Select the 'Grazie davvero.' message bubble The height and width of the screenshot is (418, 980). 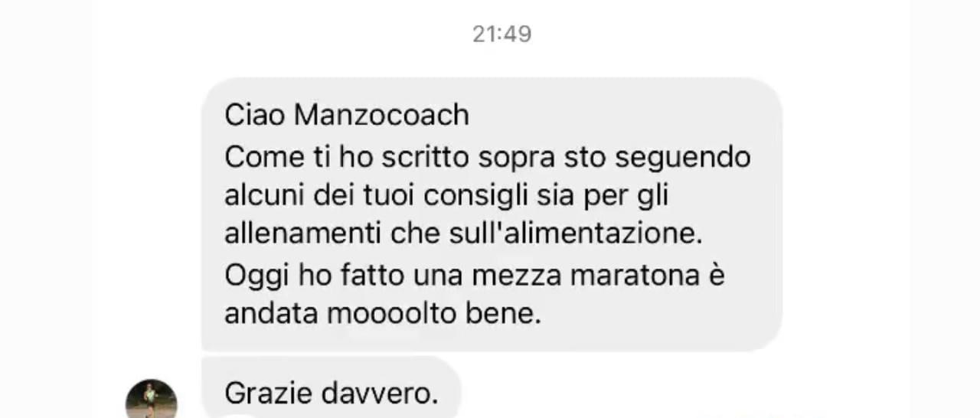click(x=332, y=389)
